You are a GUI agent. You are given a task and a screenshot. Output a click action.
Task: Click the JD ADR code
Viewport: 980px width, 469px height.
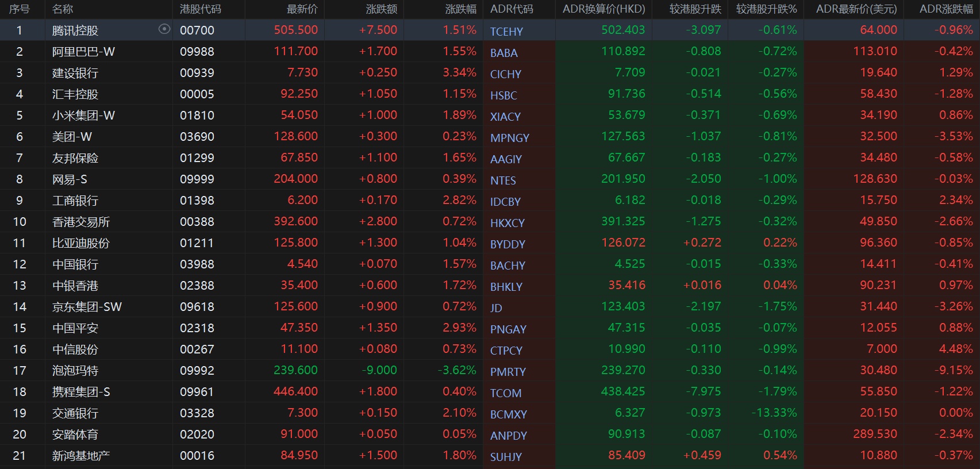coord(496,308)
